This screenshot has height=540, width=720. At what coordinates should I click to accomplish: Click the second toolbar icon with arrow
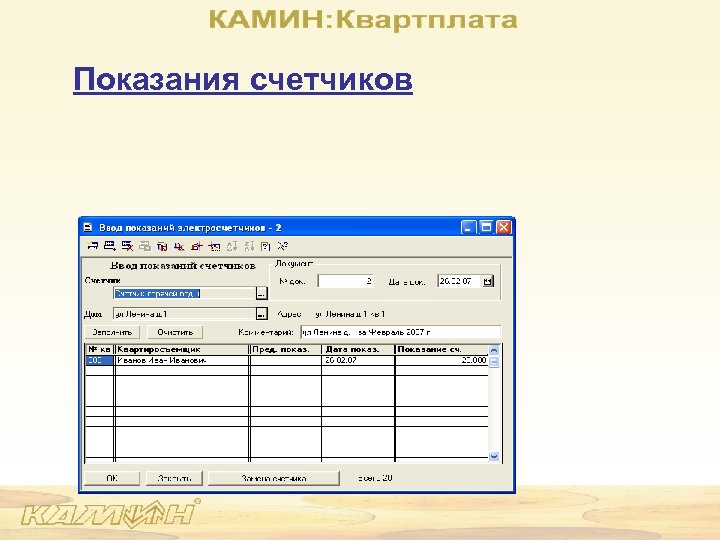(x=110, y=246)
